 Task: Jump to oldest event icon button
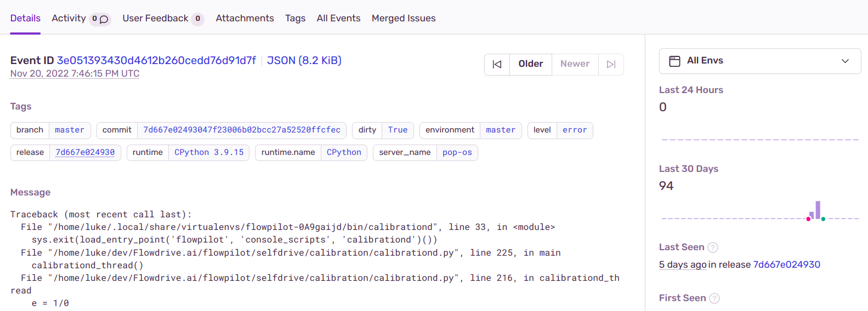(x=497, y=64)
